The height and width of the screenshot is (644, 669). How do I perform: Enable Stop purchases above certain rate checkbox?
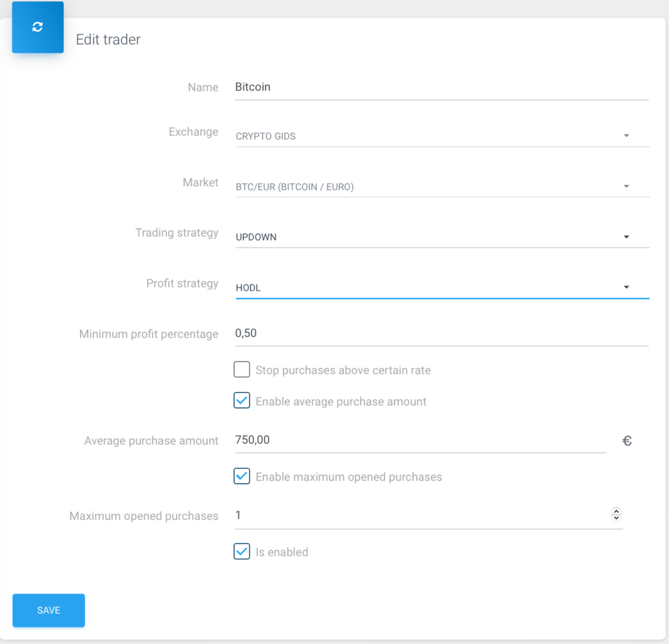click(242, 369)
